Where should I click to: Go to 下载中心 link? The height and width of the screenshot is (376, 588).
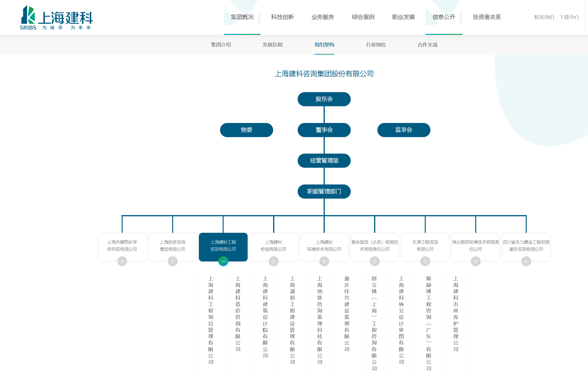[569, 17]
